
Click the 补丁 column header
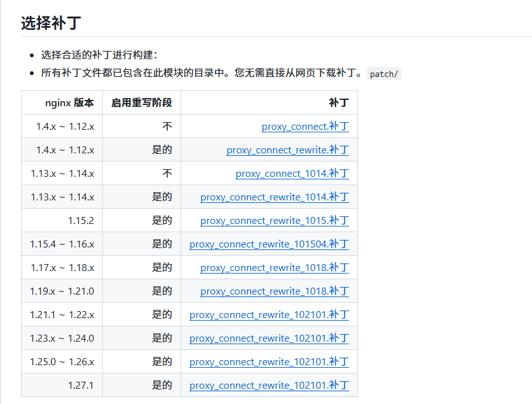coord(339,103)
